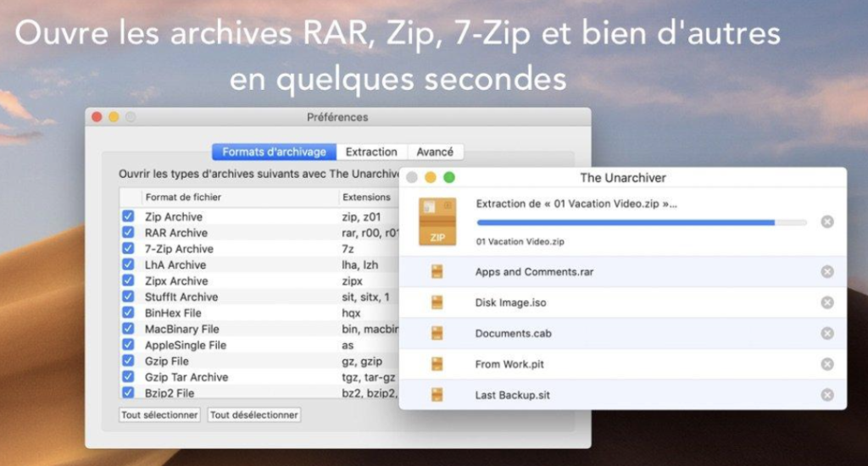Disable the 7-Zip Archive checkbox
The image size is (868, 466).
point(128,248)
